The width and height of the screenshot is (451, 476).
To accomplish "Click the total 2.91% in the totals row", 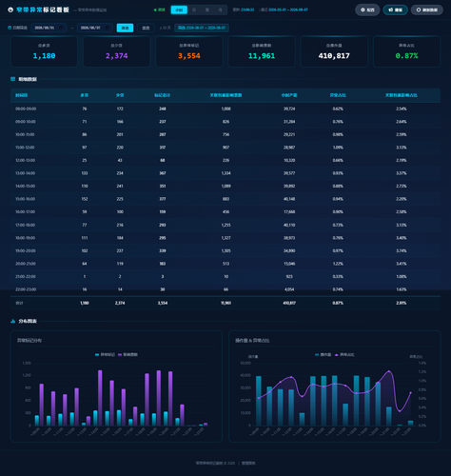I will (402, 303).
